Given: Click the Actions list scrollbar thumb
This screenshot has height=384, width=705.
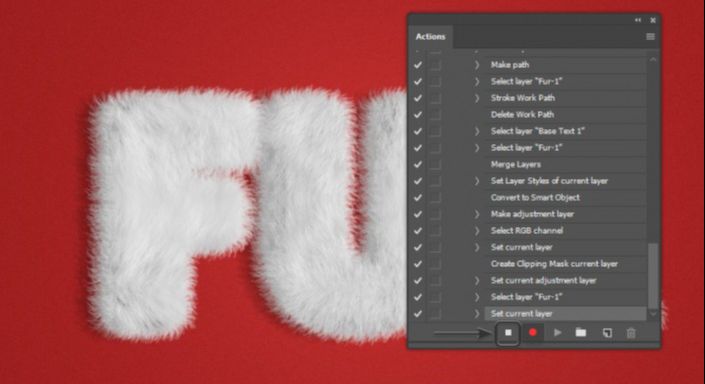Looking at the screenshot, I should [653, 275].
